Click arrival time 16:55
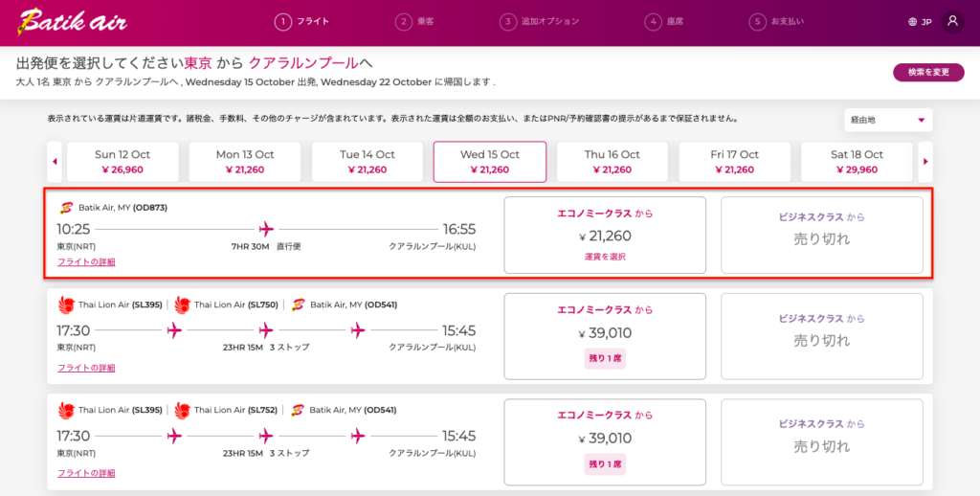Image resolution: width=980 pixels, height=496 pixels. 459,229
